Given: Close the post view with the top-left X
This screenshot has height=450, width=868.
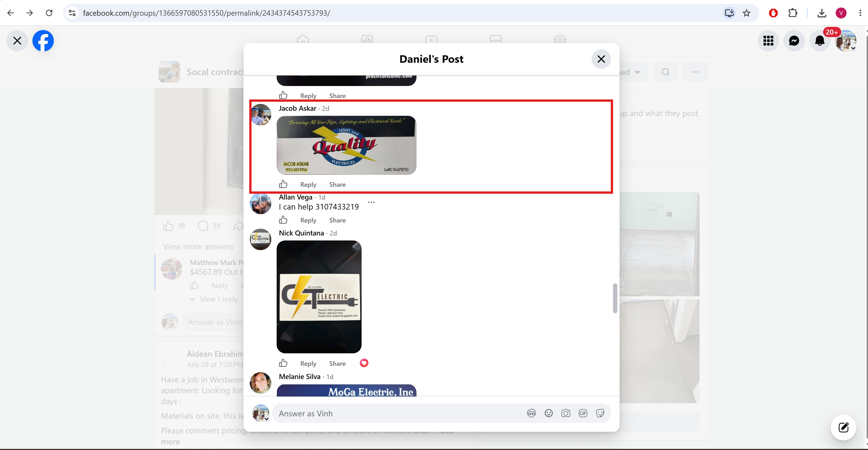Looking at the screenshot, I should click(17, 41).
